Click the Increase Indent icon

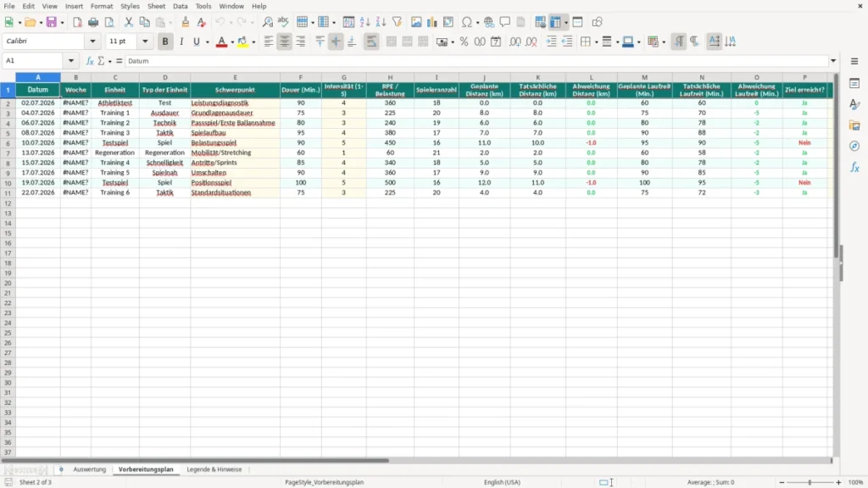coord(551,42)
